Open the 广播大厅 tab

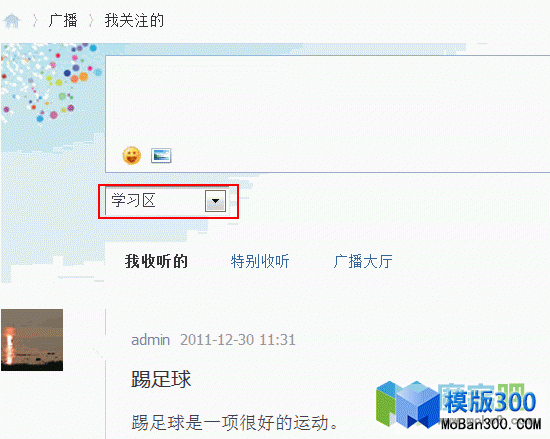[x=363, y=261]
